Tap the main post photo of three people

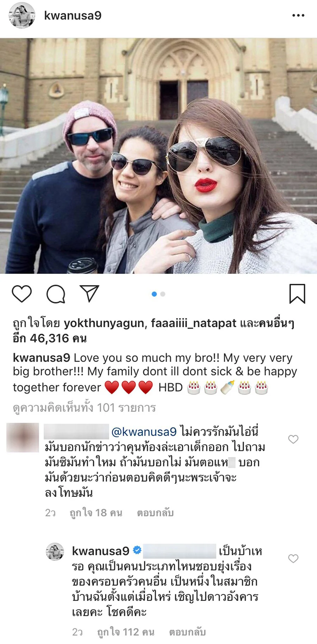158,156
